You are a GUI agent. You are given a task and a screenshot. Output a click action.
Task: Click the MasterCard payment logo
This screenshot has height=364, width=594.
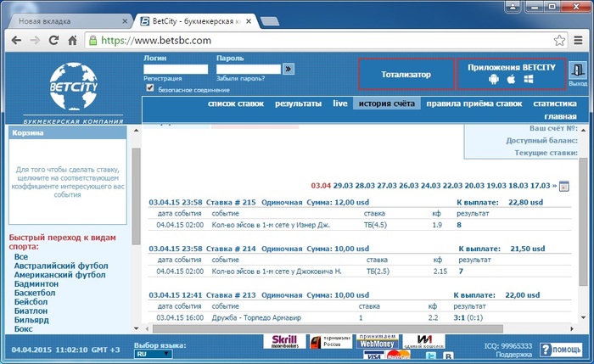pos(399,356)
